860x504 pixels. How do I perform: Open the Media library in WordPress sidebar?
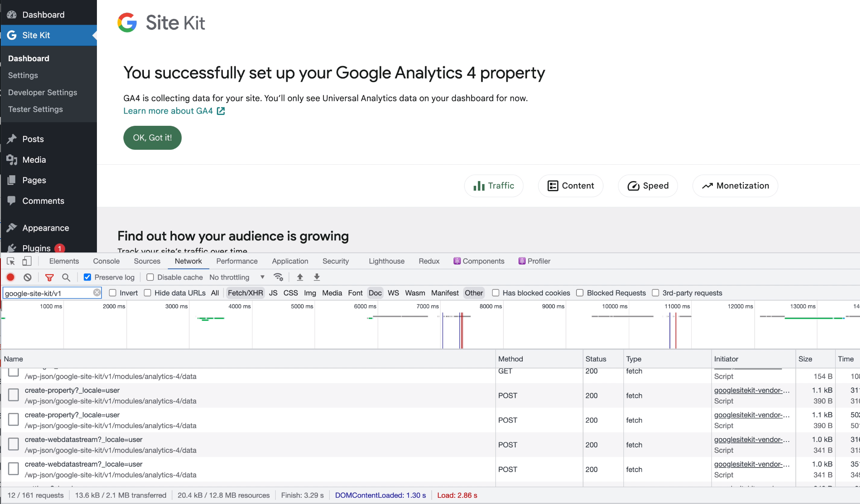[x=34, y=160]
